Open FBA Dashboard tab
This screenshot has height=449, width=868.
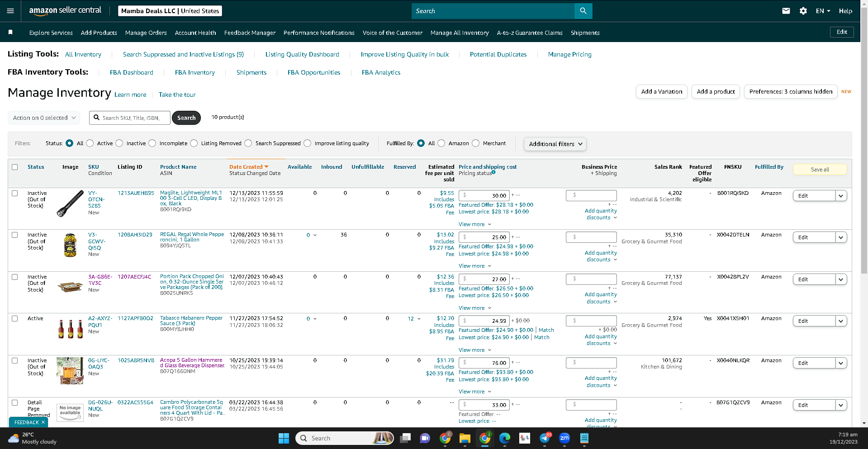131,72
